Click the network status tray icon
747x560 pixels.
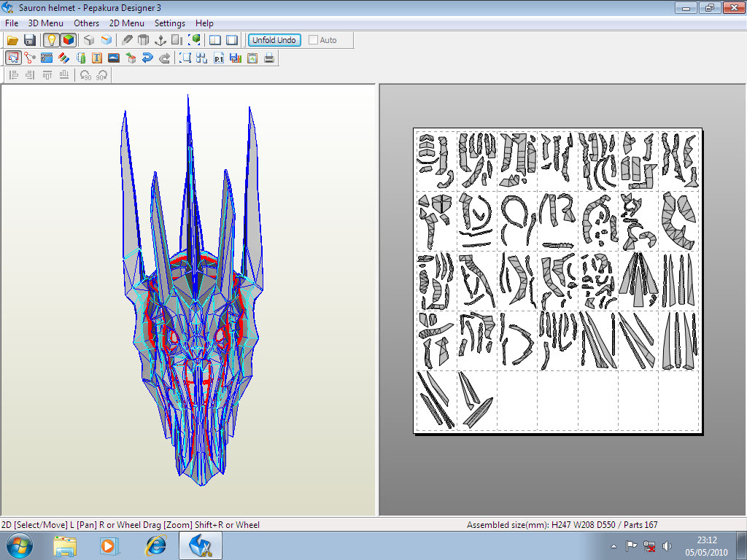pos(649,546)
